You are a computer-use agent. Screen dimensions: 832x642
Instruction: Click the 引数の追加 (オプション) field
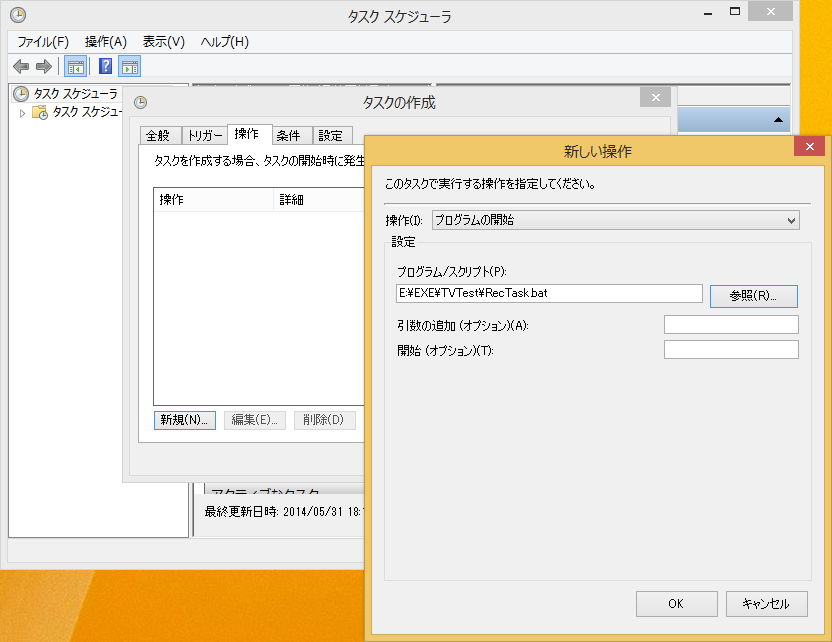[x=731, y=325]
